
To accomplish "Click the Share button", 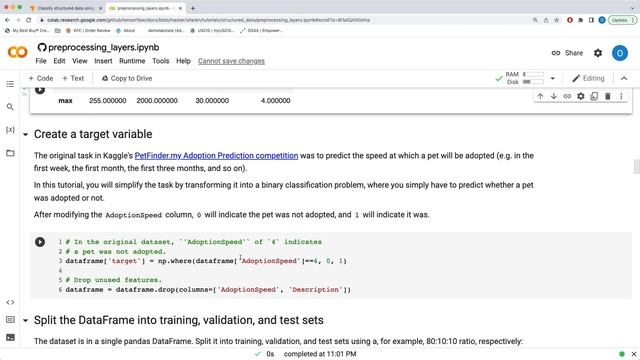I will point(567,53).
